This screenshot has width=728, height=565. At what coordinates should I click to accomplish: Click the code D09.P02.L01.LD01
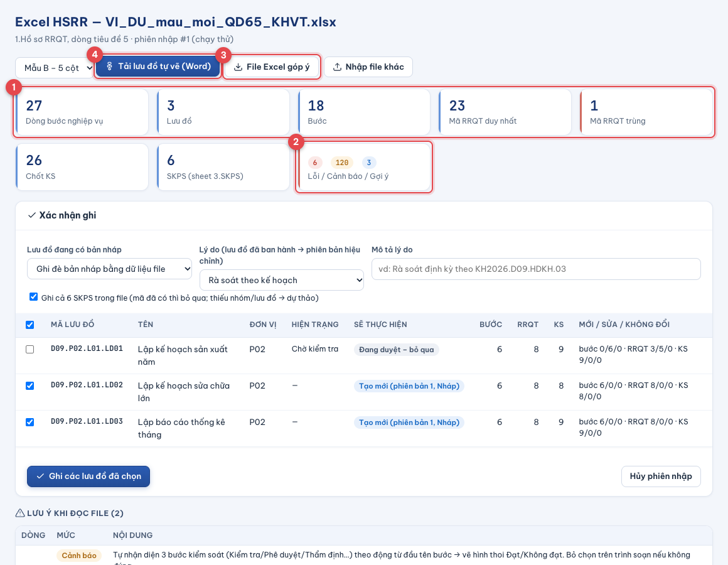[87, 348]
